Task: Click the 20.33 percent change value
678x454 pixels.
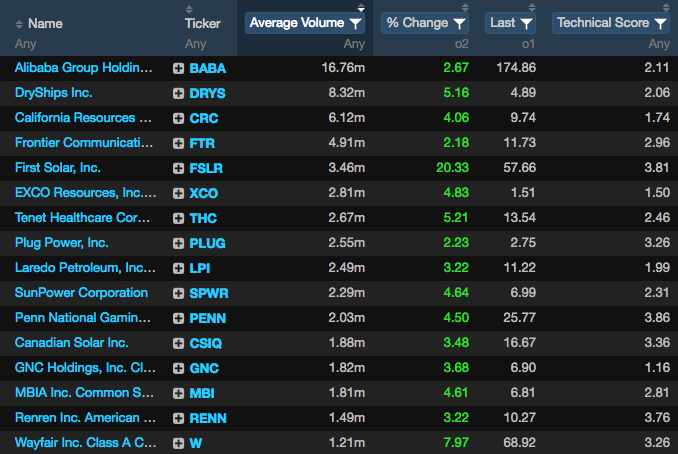Action: click(x=452, y=167)
